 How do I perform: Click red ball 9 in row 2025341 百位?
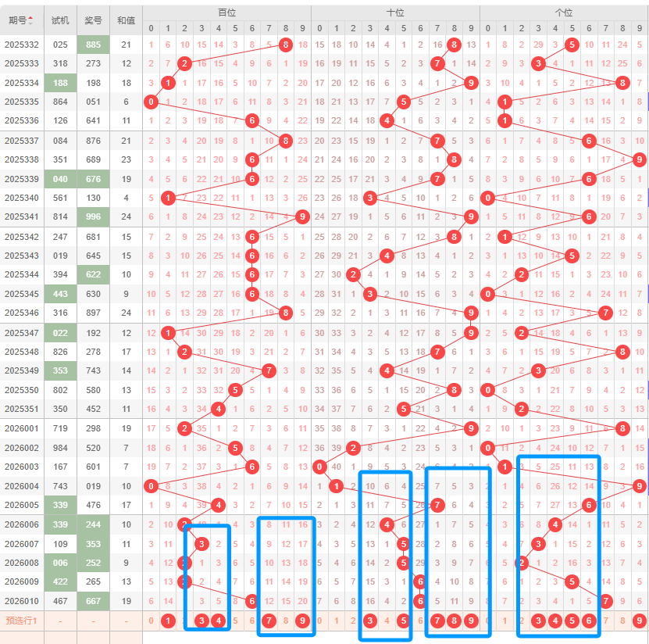point(302,216)
